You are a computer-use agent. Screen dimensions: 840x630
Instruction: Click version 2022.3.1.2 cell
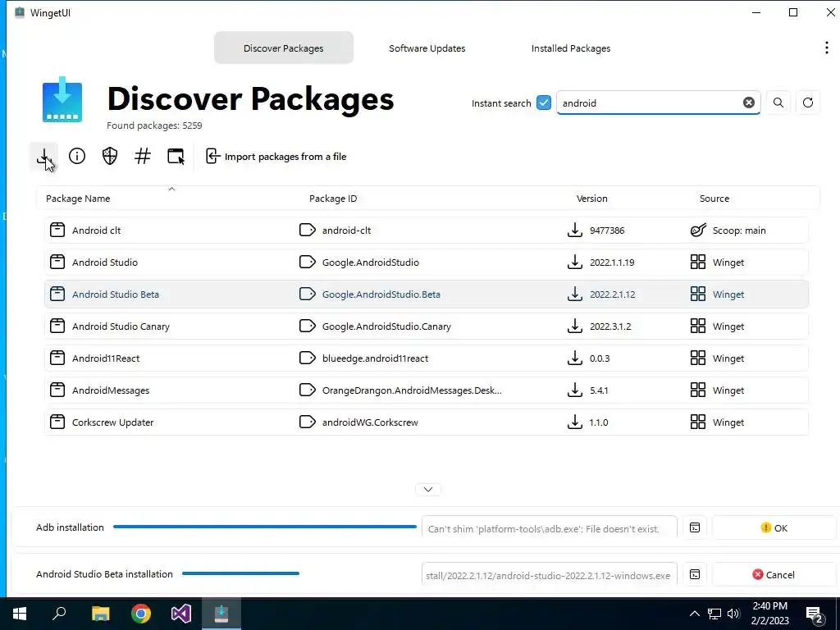point(610,326)
